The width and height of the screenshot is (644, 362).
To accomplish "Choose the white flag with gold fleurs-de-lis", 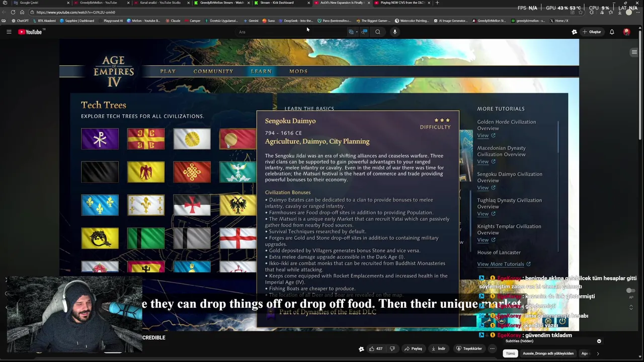I will [x=146, y=205].
